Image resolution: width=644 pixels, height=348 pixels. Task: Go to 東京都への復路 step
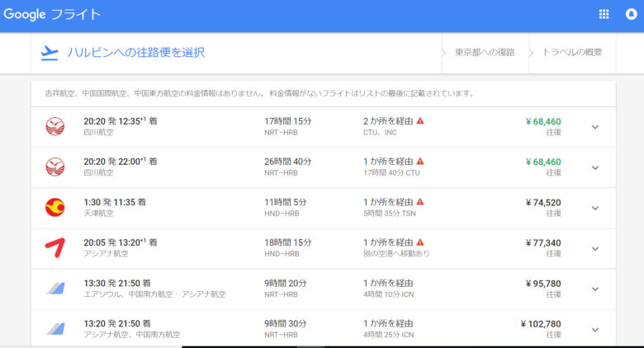pos(485,53)
